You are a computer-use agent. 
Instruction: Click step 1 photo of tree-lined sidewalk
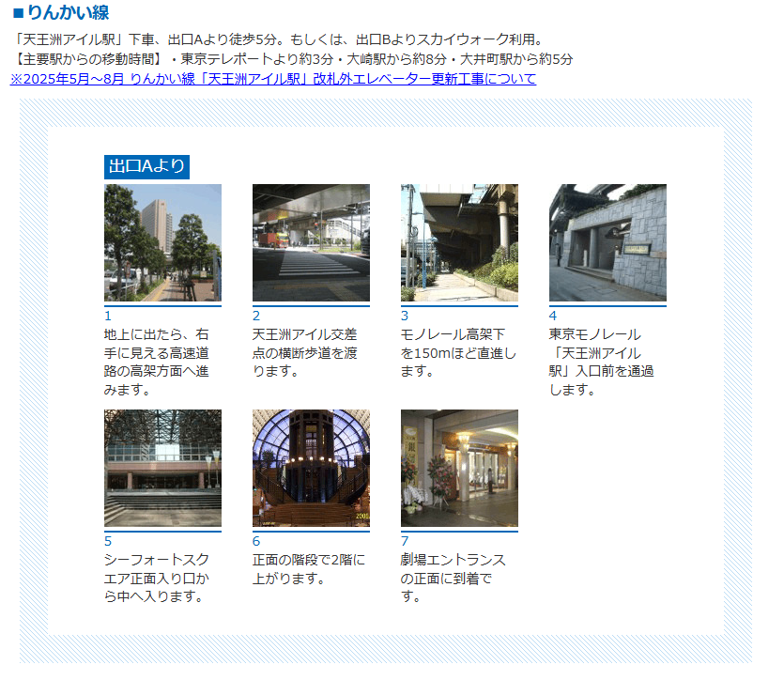pyautogui.click(x=162, y=242)
